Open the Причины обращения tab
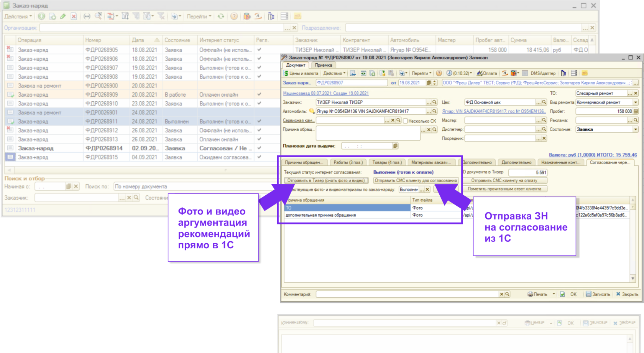 (304, 163)
